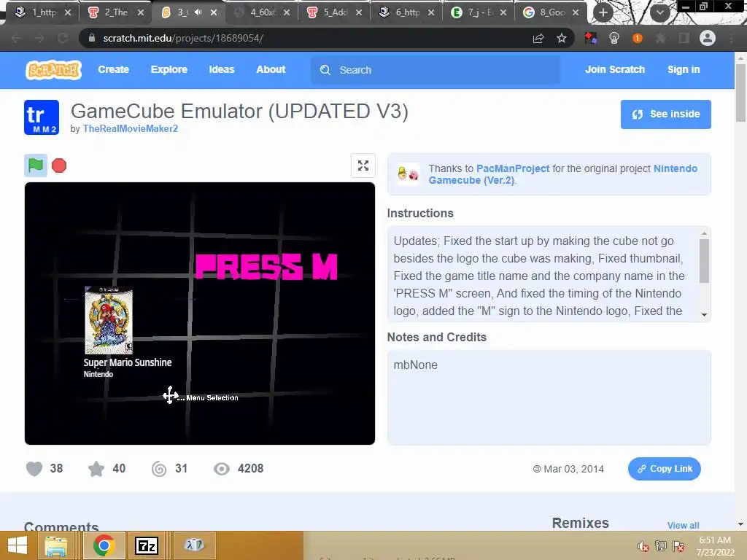The image size is (747, 560).
Task: Focus the Scratch search field
Action: 436,70
